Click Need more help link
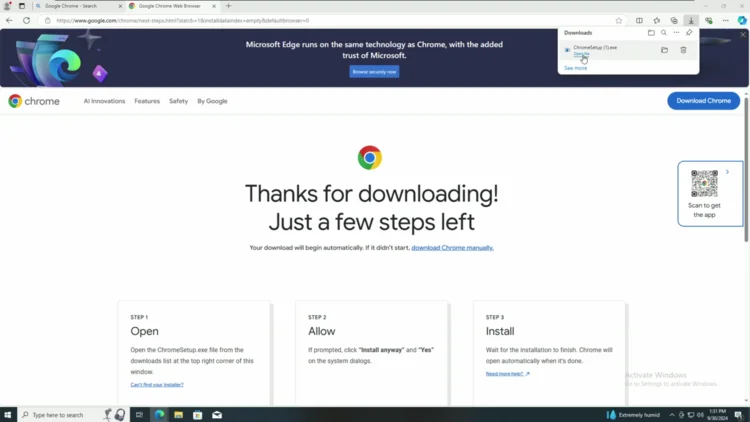The image size is (750, 422). 507,374
